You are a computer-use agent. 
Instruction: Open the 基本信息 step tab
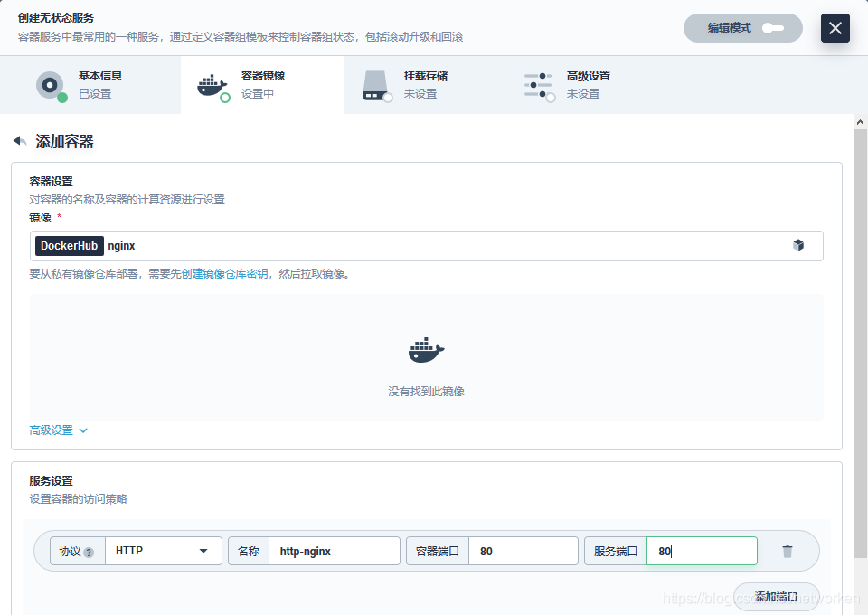coord(90,85)
